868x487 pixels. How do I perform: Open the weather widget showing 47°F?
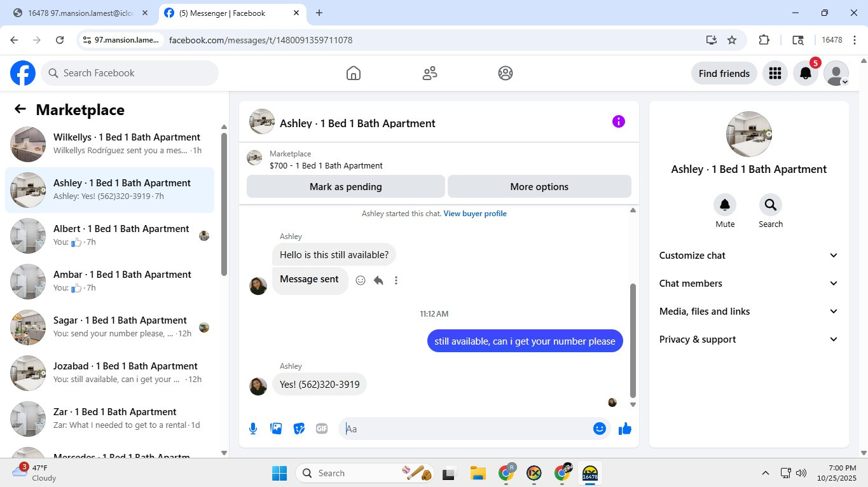[x=35, y=473]
